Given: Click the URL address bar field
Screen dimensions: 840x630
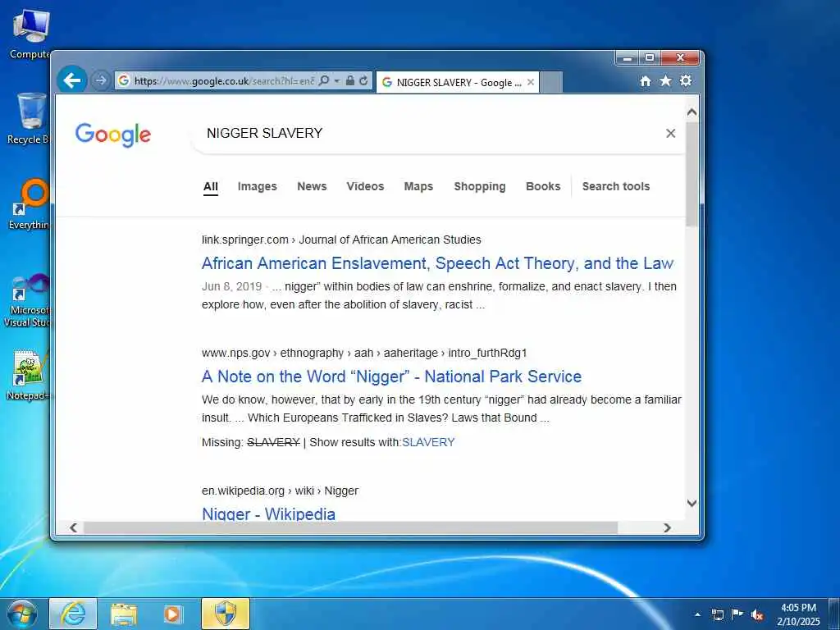Looking at the screenshot, I should [x=224, y=80].
